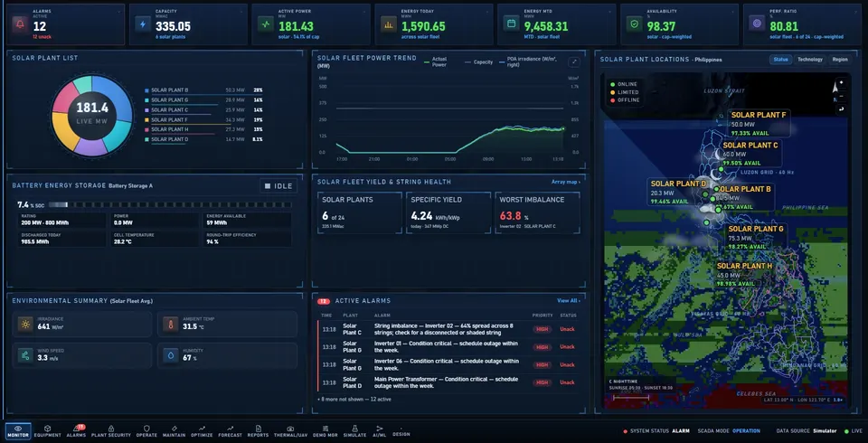Viewport: 868px width, 443px height.
Task: Open the Inverter 06 condition critical alarm
Action: 449,365
